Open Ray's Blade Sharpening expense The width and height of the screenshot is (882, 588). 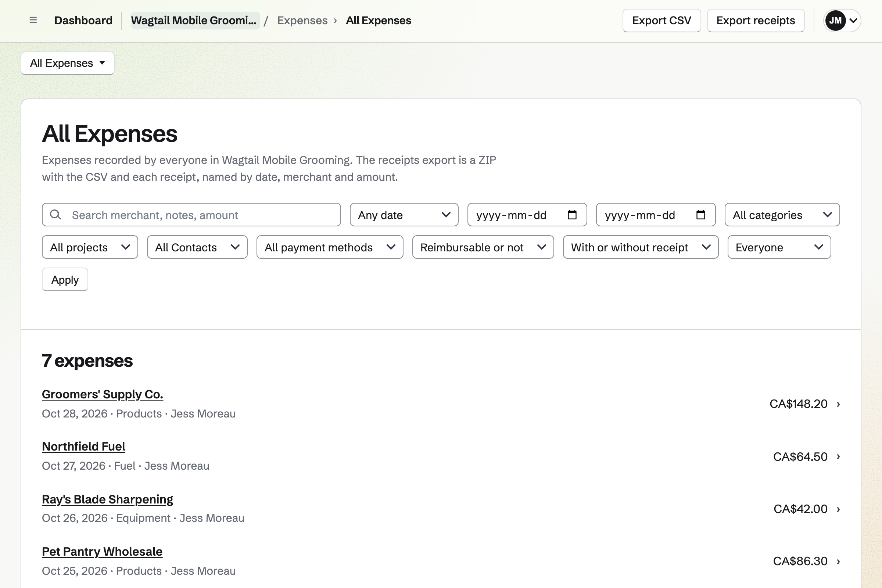tap(107, 499)
